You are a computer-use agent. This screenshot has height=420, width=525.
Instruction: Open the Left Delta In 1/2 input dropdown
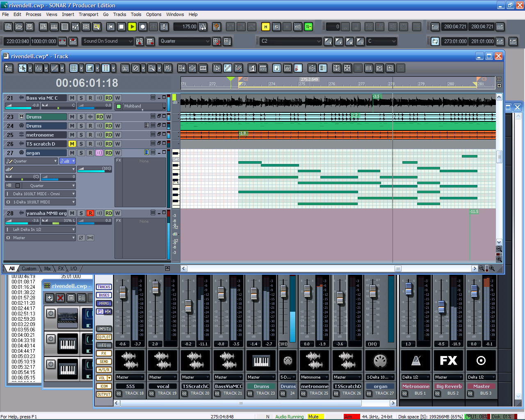coord(40,230)
